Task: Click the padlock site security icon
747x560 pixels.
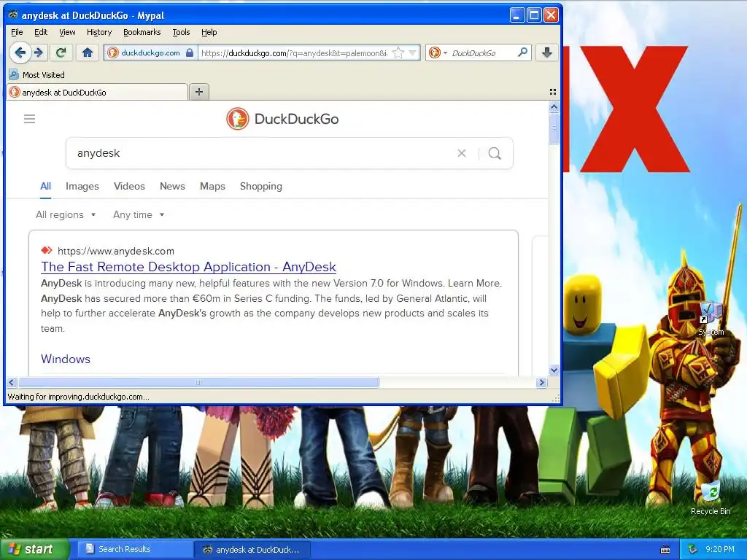Action: coord(190,52)
